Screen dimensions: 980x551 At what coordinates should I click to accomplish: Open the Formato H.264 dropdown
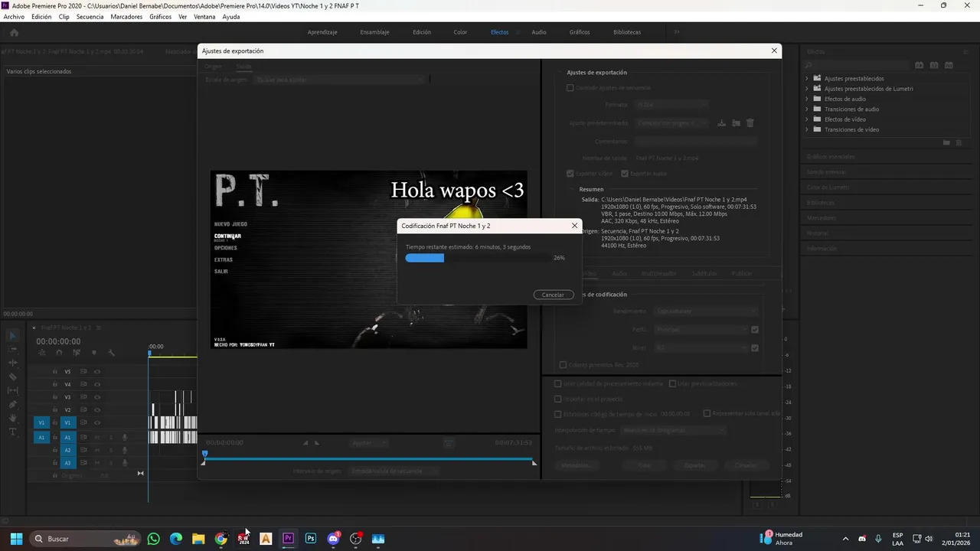click(x=671, y=104)
